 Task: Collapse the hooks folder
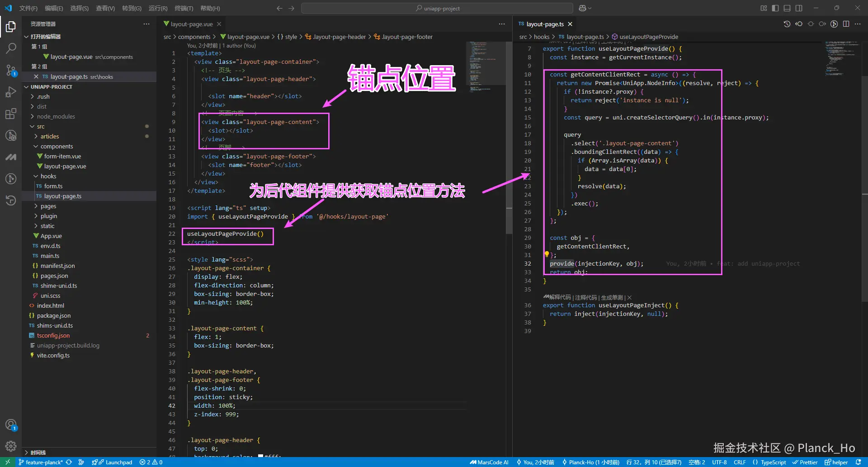47,176
